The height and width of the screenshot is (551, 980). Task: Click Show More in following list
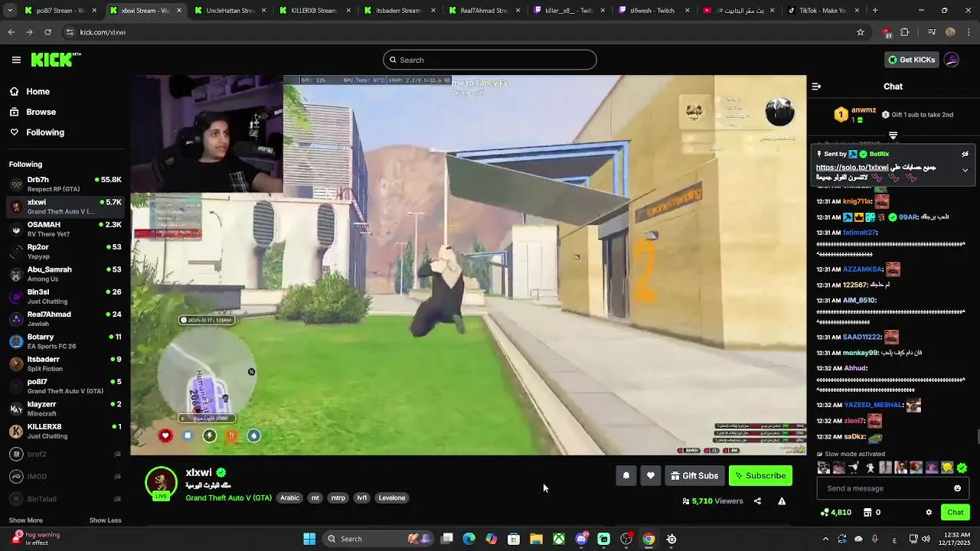(x=25, y=520)
